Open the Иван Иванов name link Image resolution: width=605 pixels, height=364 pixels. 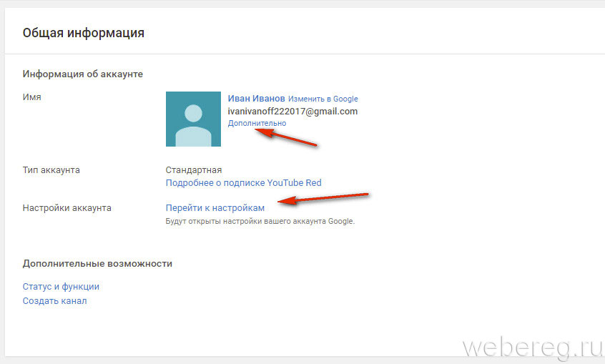tap(256, 99)
